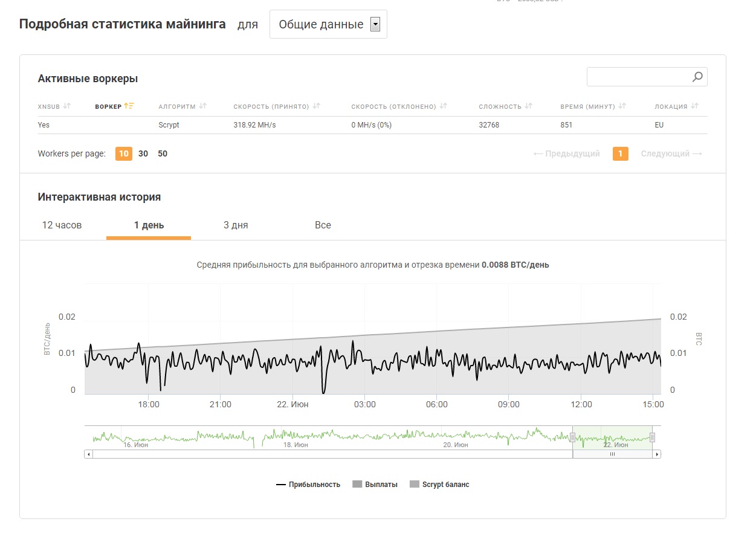Image resolution: width=756 pixels, height=542 pixels.
Task: Open the 3 дня history tab
Action: click(x=236, y=225)
